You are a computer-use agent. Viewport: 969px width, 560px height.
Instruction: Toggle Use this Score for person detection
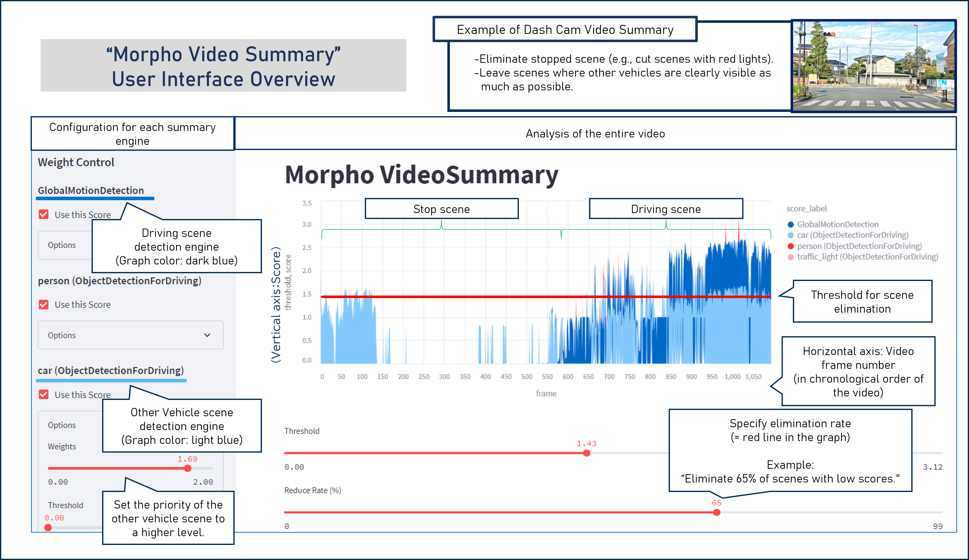coord(44,305)
